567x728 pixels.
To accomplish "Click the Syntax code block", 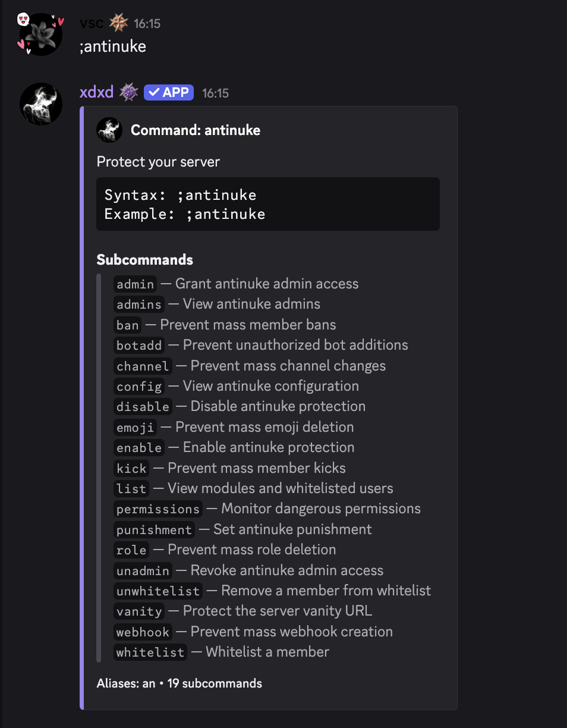I will [x=267, y=204].
